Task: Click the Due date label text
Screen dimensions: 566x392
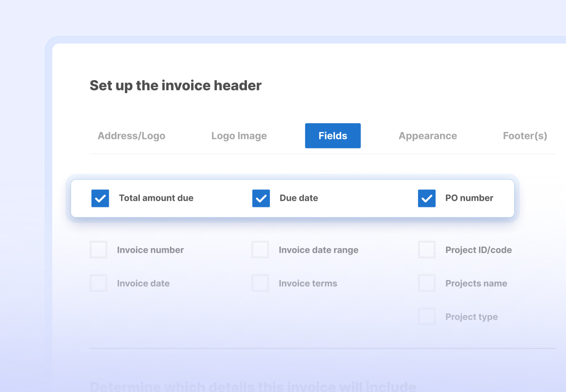Action: click(299, 198)
